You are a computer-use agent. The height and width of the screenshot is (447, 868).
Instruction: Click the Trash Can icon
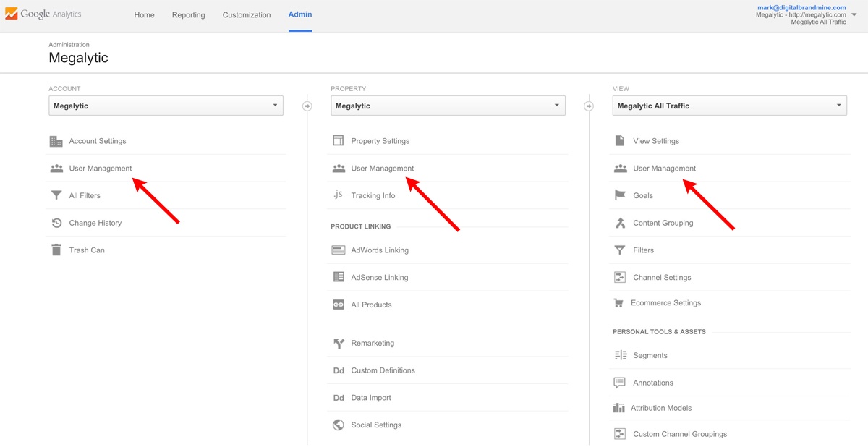(56, 250)
